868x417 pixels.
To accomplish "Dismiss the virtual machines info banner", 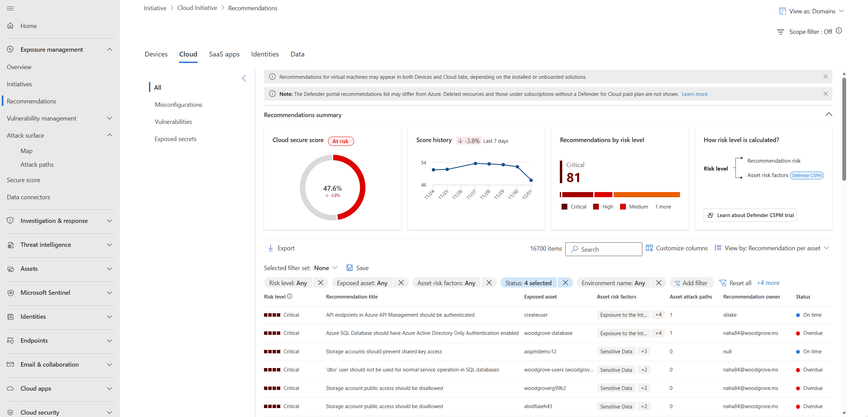I will tap(826, 77).
